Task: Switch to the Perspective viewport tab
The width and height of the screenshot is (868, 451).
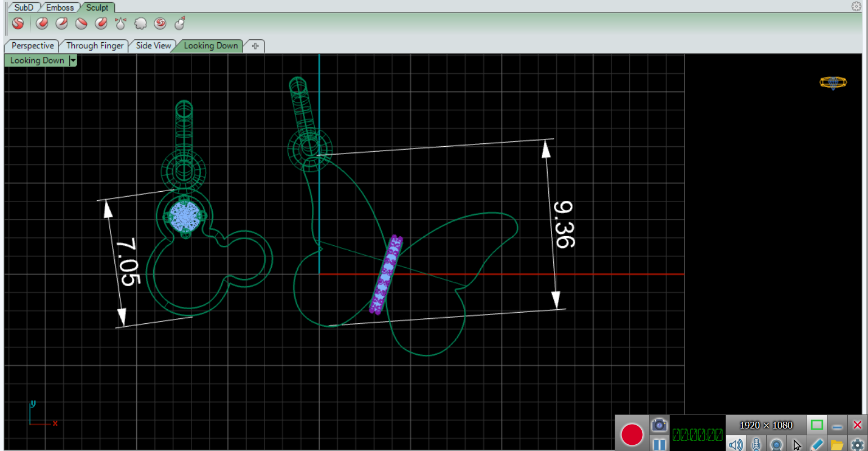Action: (32, 46)
